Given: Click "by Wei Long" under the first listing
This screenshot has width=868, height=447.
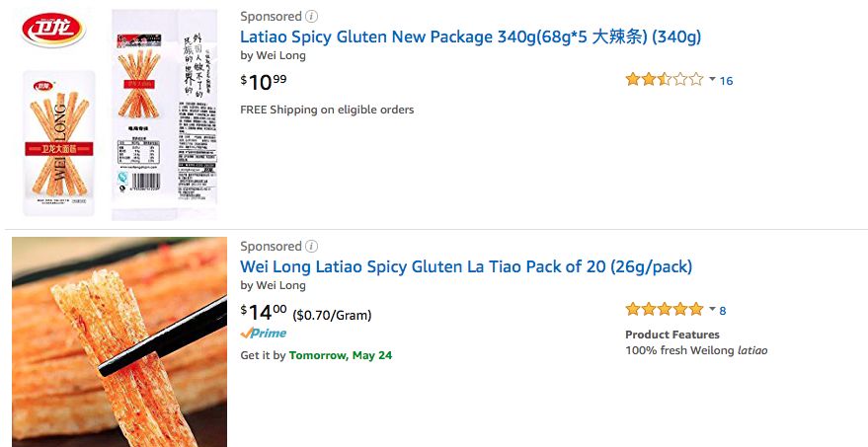Looking at the screenshot, I should [x=274, y=56].
